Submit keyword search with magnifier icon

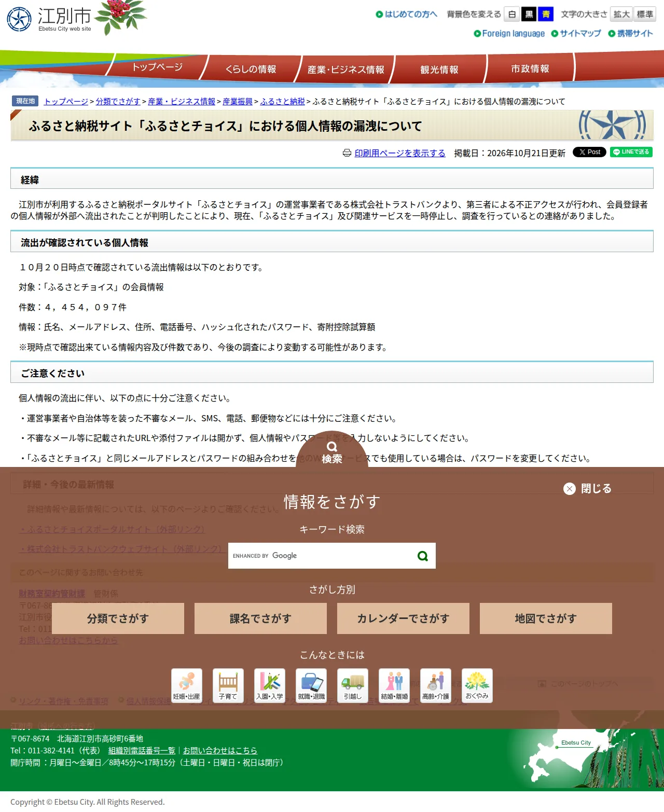(423, 556)
